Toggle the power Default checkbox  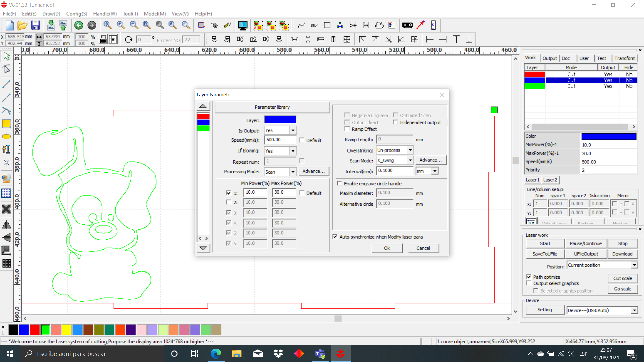302,193
